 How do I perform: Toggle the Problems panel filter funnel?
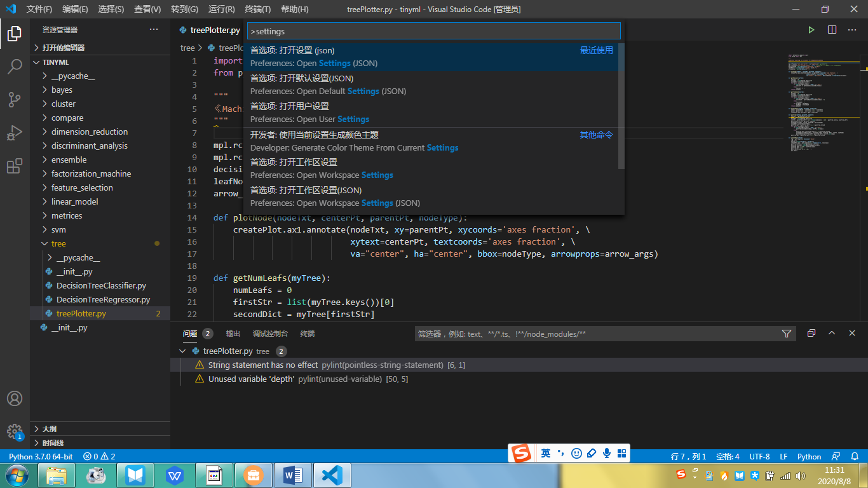pyautogui.click(x=787, y=333)
